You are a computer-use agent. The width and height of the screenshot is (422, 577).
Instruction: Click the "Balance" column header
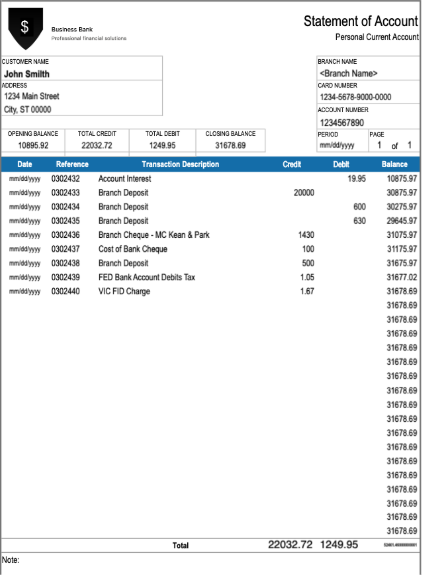point(394,164)
